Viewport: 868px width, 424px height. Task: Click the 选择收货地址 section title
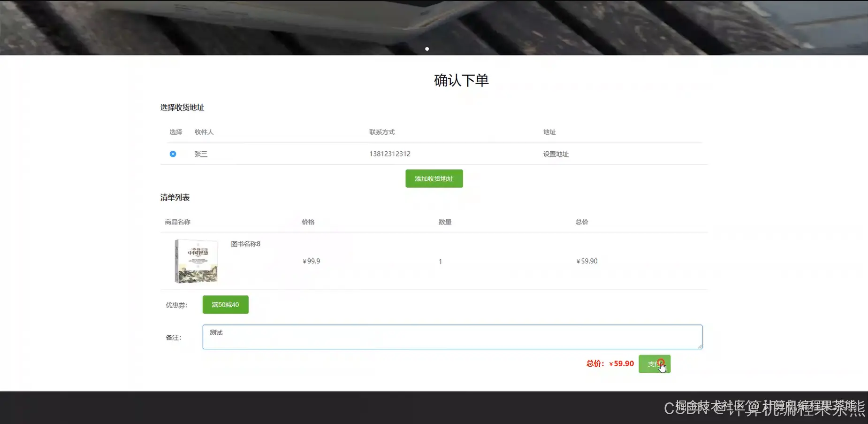[x=182, y=108]
